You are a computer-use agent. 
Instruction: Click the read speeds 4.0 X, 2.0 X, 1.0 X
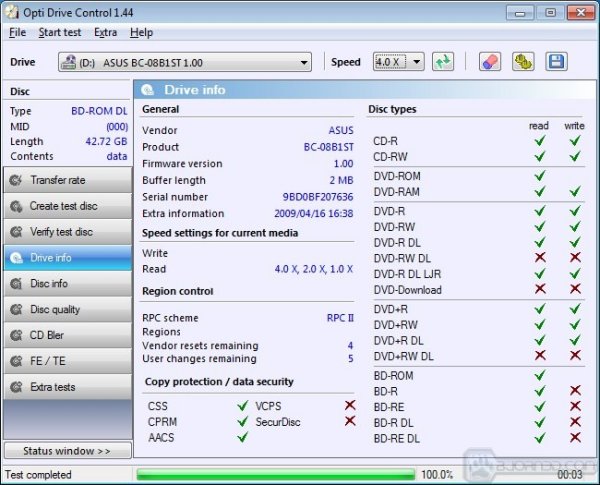(x=314, y=269)
